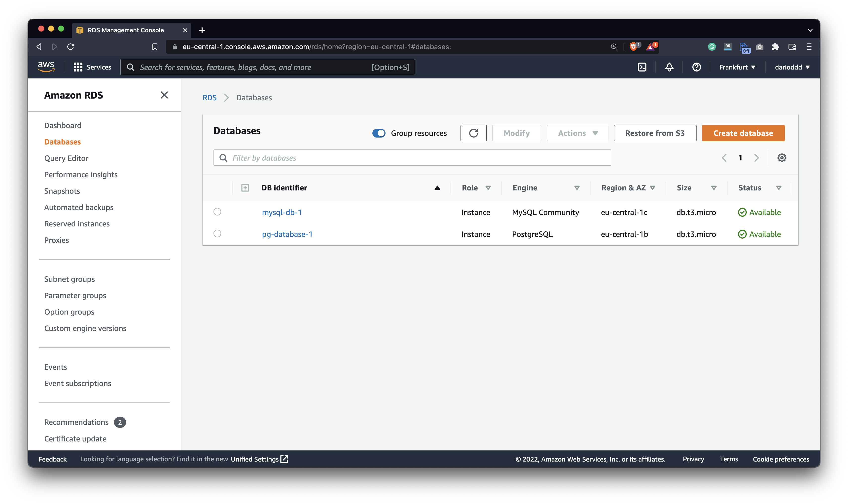
Task: Open the Unified Settings link
Action: [259, 459]
